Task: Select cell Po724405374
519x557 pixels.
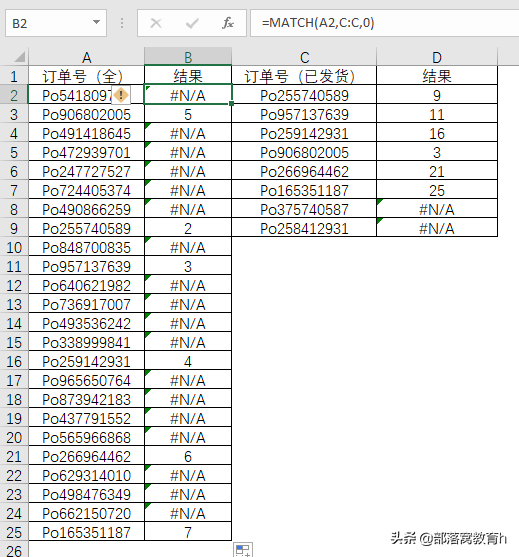Action: tap(86, 190)
